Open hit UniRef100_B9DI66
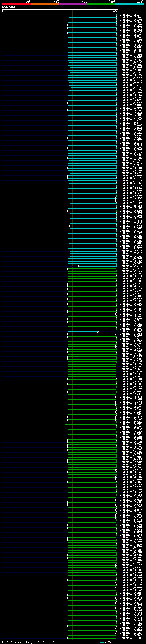This screenshot has width=146, height=644. coord(131,17)
